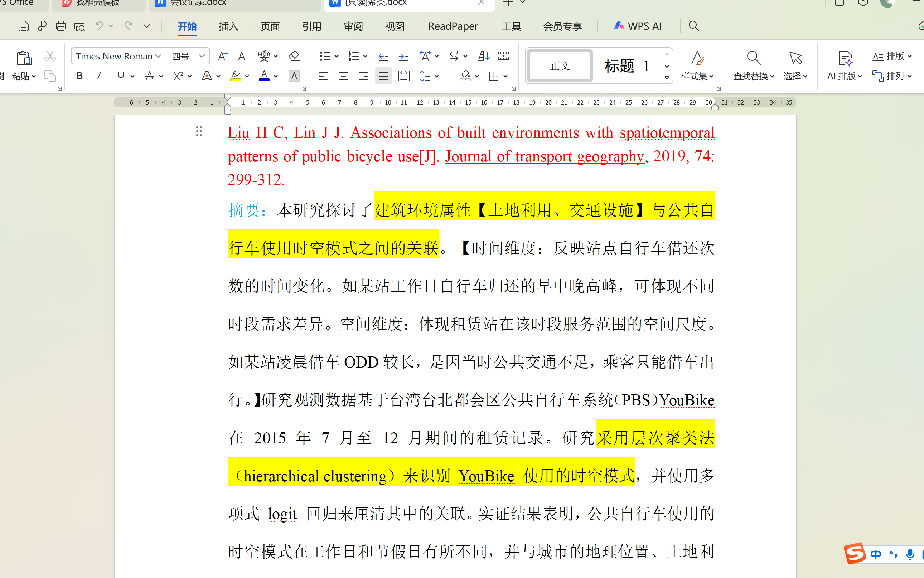Click the first-line indent marker on ruler
The width and height of the screenshot is (924, 578).
(x=227, y=97)
